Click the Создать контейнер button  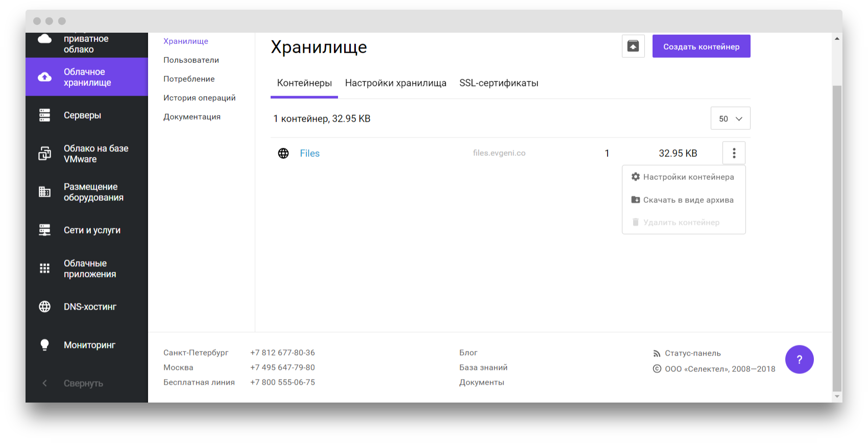click(702, 46)
